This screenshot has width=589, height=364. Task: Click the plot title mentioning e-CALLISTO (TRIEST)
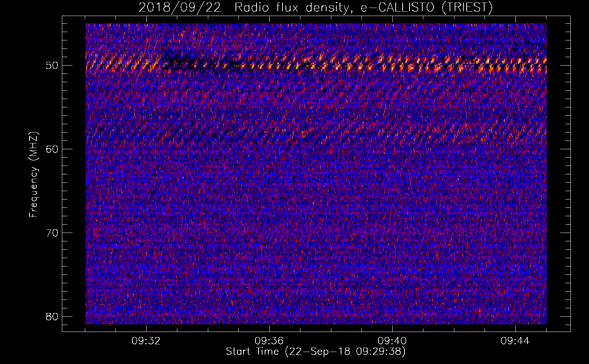[x=316, y=8]
